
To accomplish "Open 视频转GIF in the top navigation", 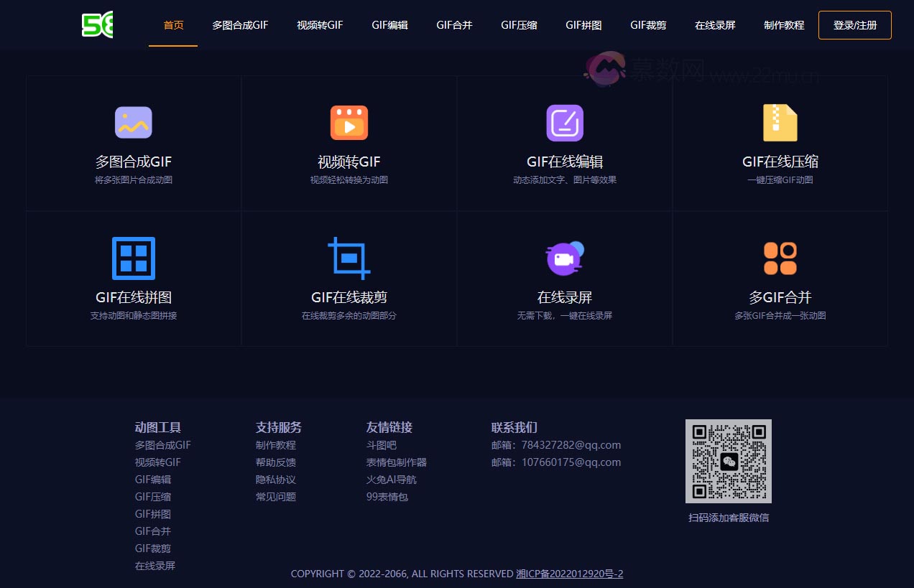I will tap(320, 25).
